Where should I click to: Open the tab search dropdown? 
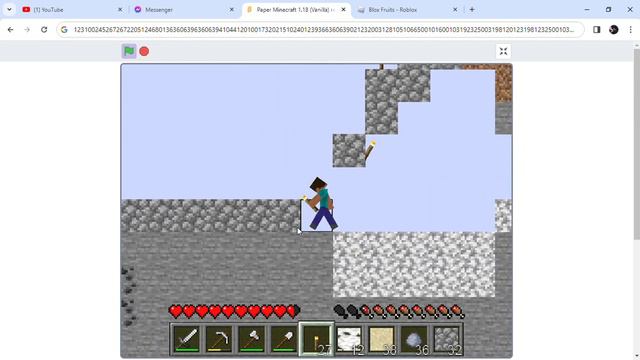(9, 9)
